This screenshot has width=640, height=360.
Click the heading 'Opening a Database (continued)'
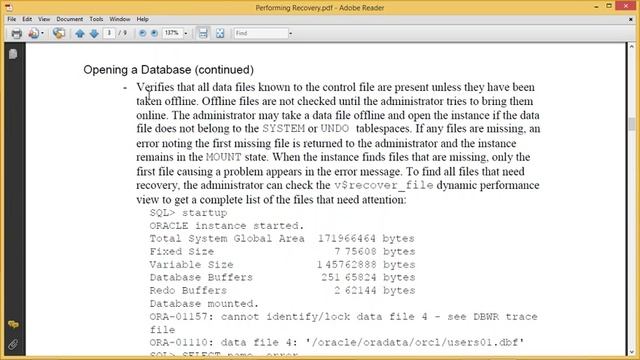pyautogui.click(x=169, y=70)
